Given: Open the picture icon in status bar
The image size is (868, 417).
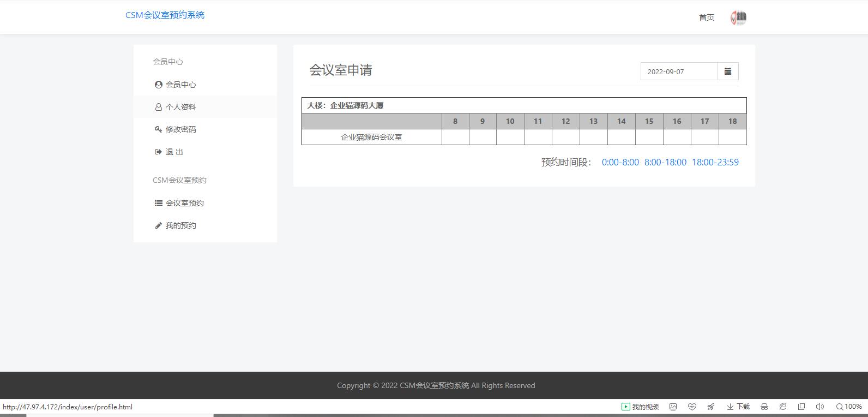Looking at the screenshot, I should coord(673,407).
